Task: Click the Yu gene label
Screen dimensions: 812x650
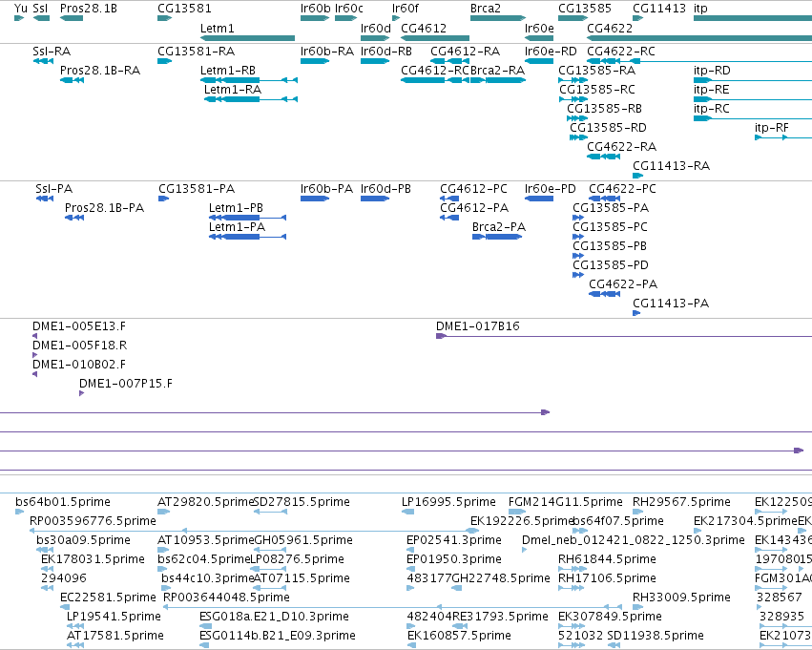Action: [21, 9]
